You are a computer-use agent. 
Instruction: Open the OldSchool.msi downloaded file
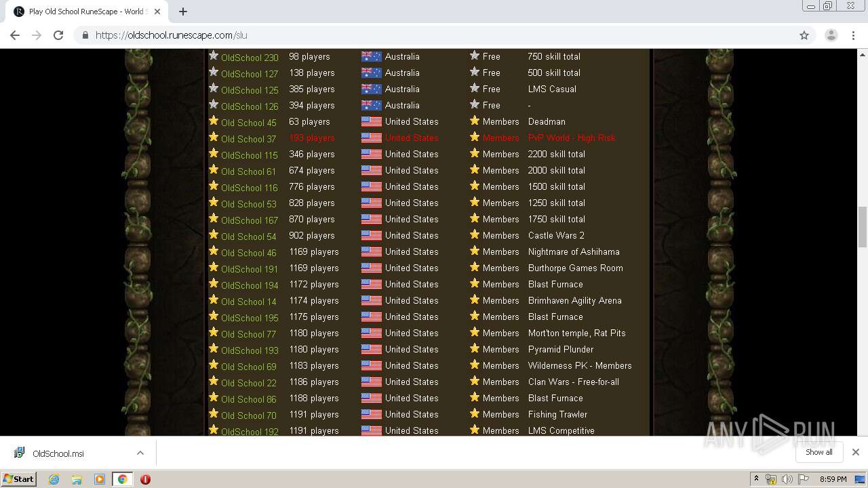pyautogui.click(x=58, y=453)
